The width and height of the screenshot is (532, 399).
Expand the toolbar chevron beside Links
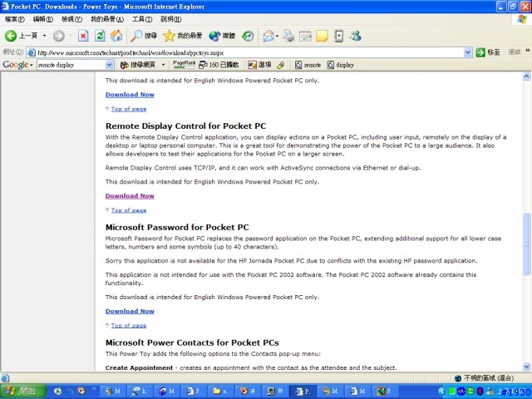[x=527, y=51]
